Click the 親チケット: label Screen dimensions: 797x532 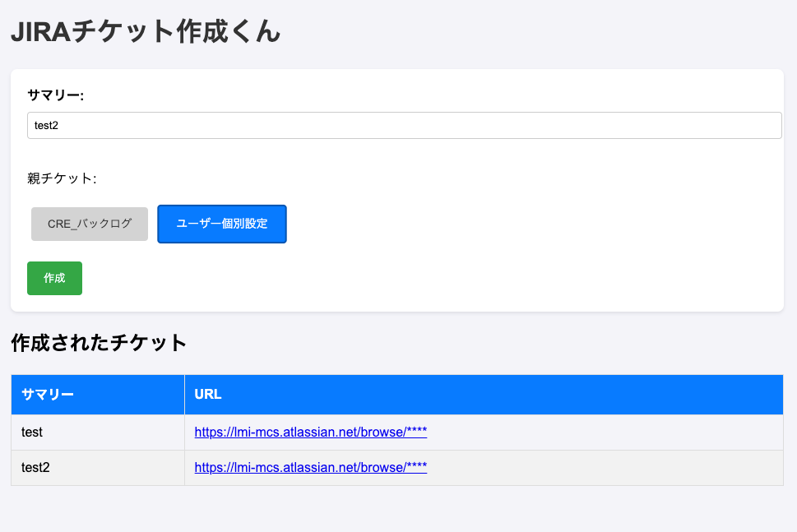pos(62,178)
